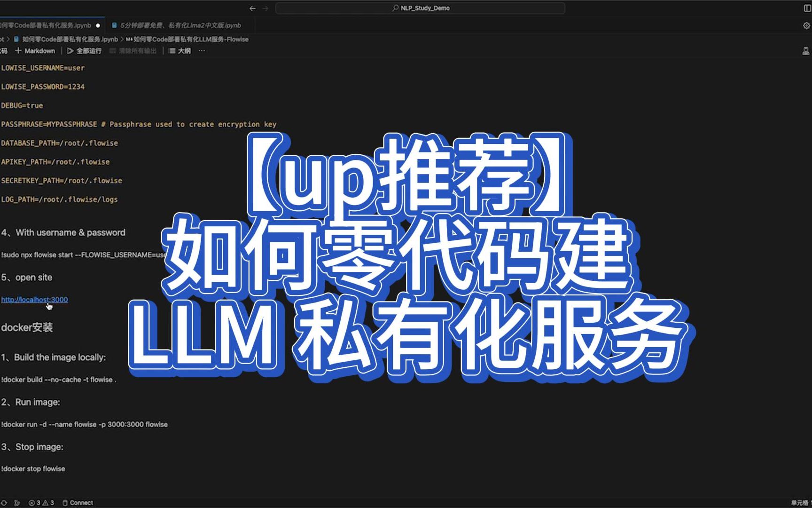Select kernel icon in notebook toolbar
This screenshot has height=508, width=812.
(x=806, y=51)
